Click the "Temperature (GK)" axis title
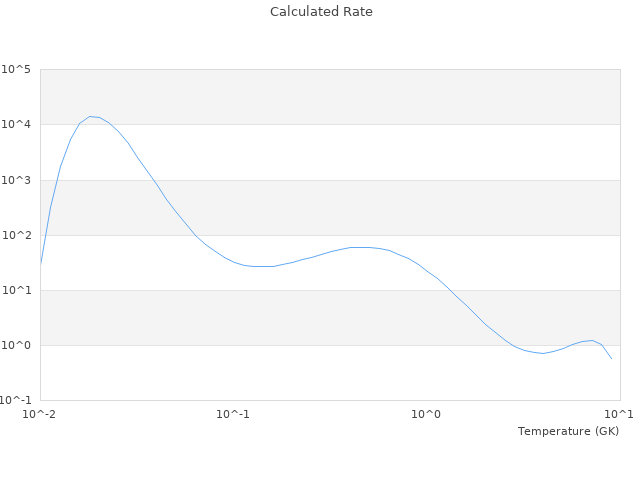640x480 pixels. 568,431
